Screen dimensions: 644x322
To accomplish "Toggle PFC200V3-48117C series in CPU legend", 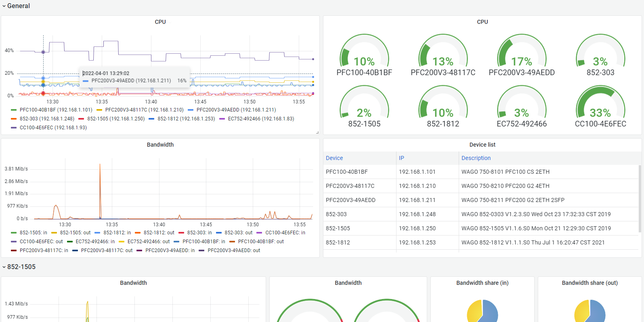I will [140, 110].
